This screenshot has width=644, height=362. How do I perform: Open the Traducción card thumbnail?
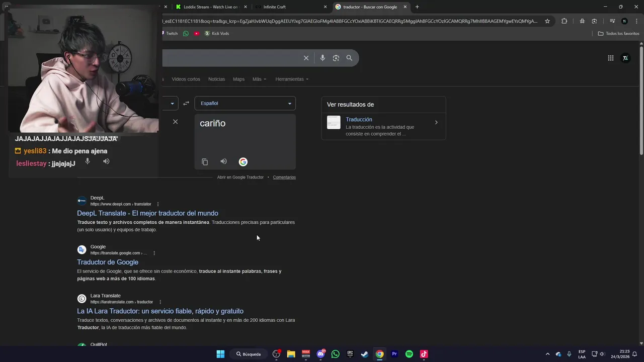coord(334,122)
